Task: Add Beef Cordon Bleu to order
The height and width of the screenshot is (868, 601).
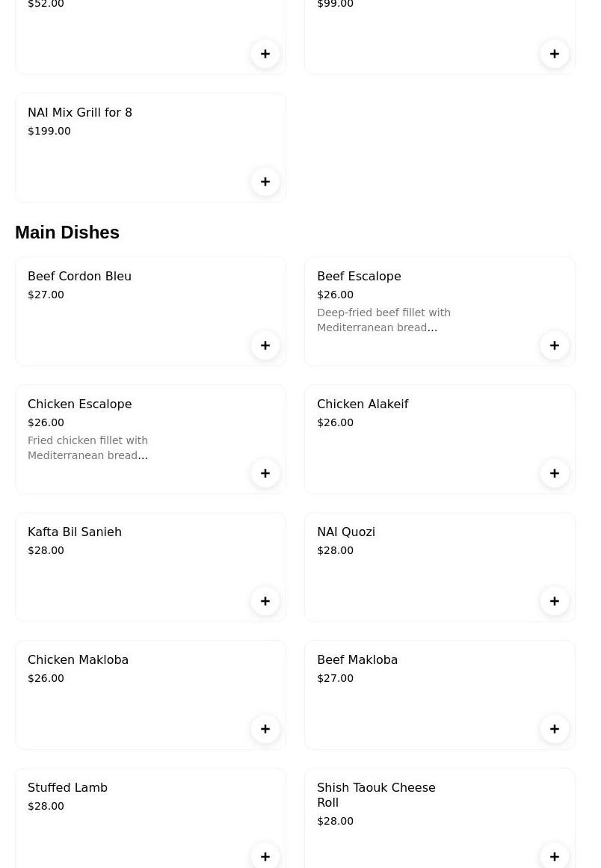Action: click(265, 345)
